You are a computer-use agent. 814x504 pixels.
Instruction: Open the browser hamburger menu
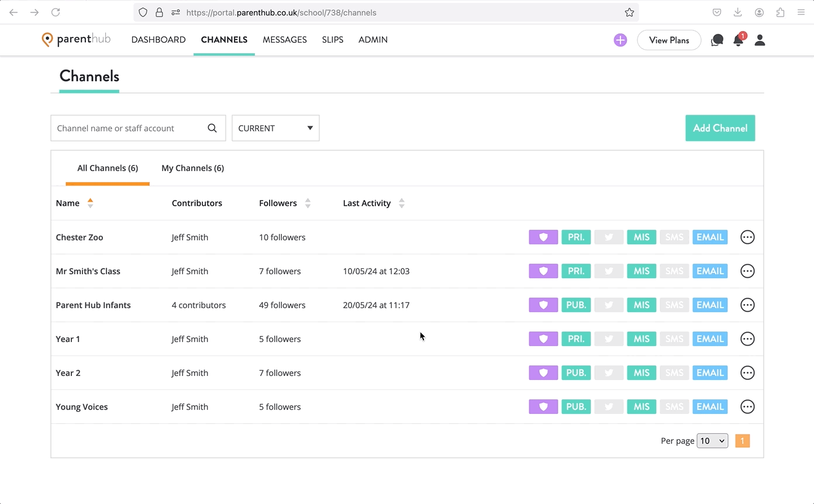pos(801,12)
